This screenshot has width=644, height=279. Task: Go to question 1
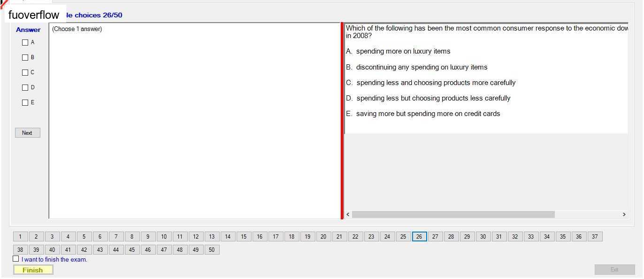(x=20, y=237)
